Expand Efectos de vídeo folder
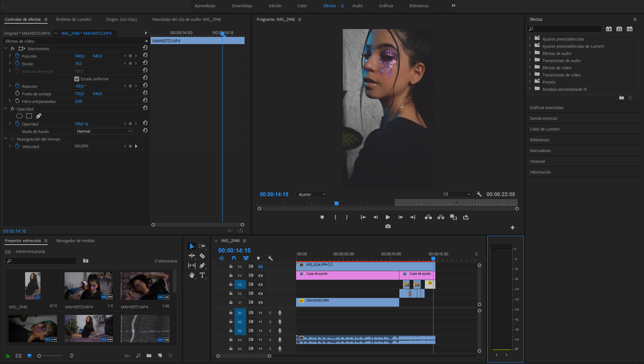This screenshot has width=644, height=364. coord(530,67)
